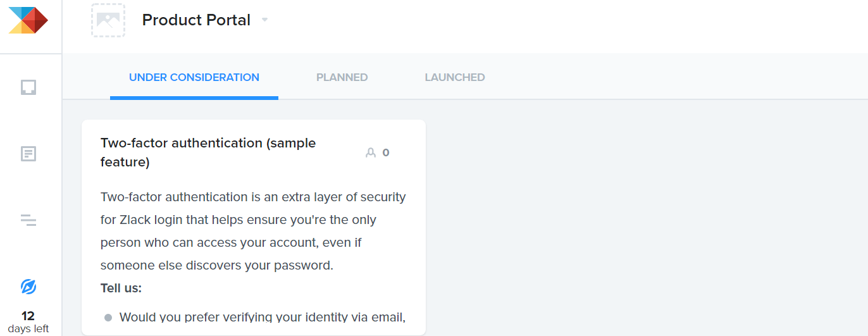Open the Features document icon in sidebar
868x336 pixels.
[28, 154]
